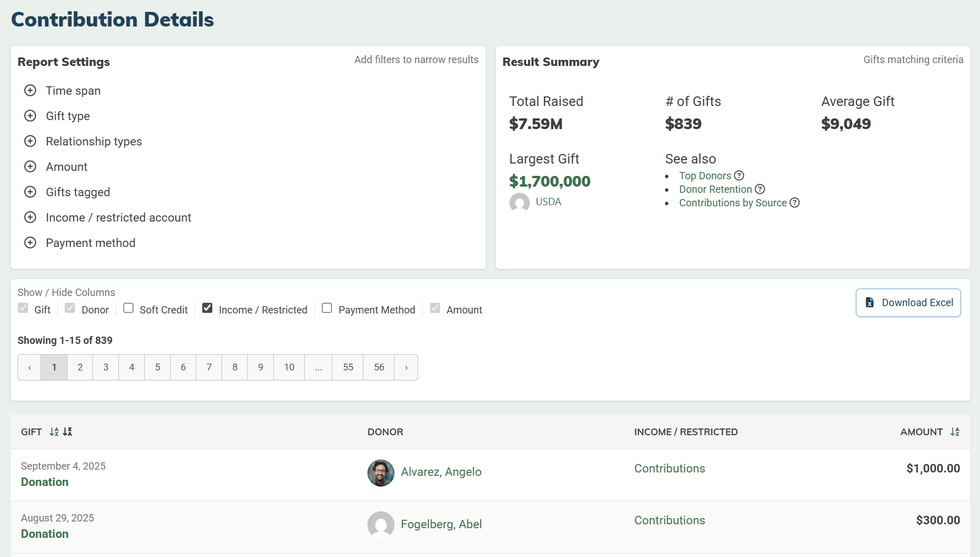Click help icon beside Contributions by Source

(x=795, y=203)
